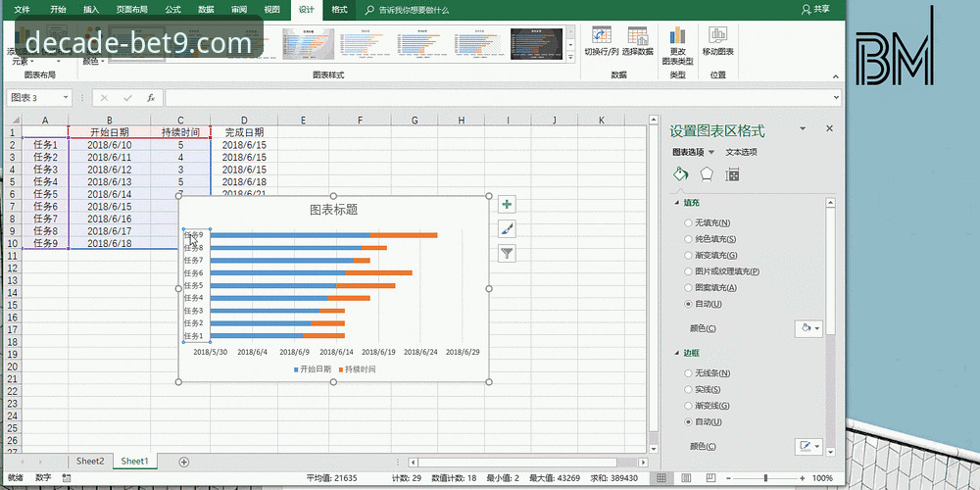
Task: Select cell containing 完成日期 header
Action: tap(244, 132)
